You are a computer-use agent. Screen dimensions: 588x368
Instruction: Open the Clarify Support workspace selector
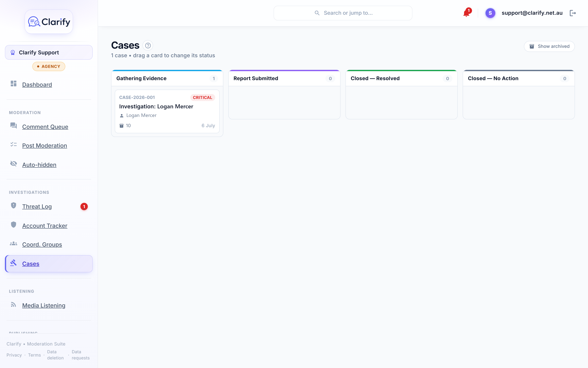(x=49, y=52)
